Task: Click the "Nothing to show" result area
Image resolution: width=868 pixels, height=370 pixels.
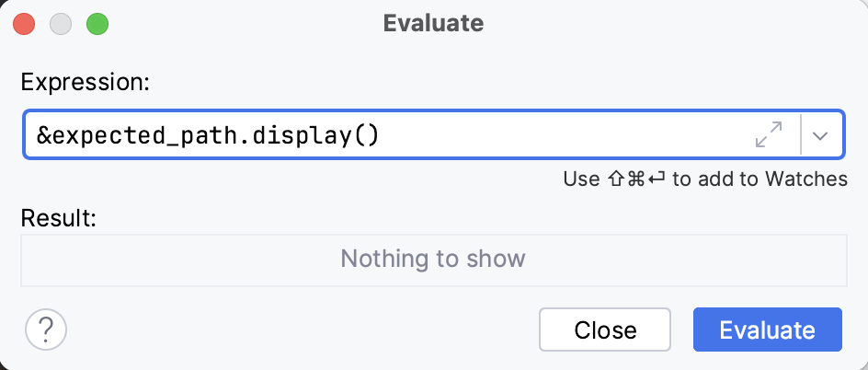Action: click(x=433, y=258)
